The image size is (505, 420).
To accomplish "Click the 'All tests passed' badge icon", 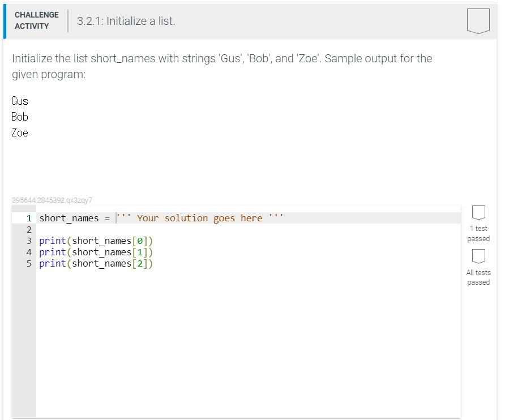I will 478,256.
